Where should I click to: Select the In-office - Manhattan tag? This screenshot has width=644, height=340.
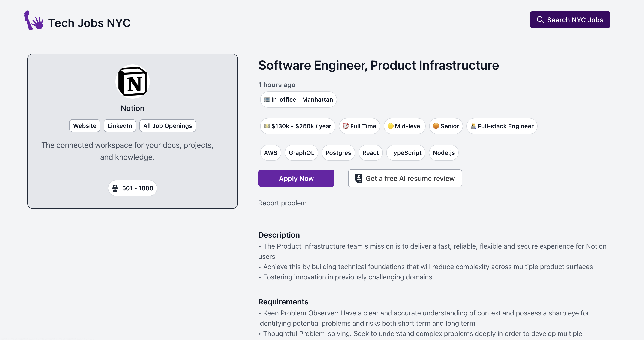298,99
